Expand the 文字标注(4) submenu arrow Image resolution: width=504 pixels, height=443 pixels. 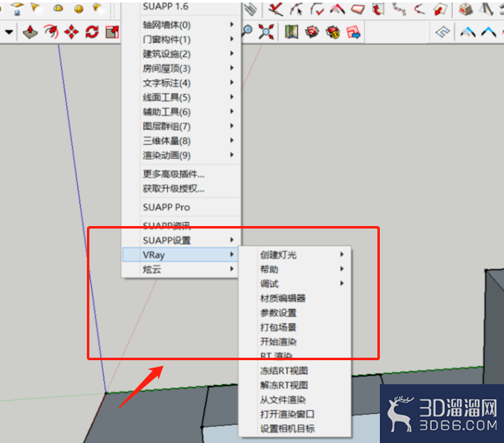pyautogui.click(x=232, y=82)
